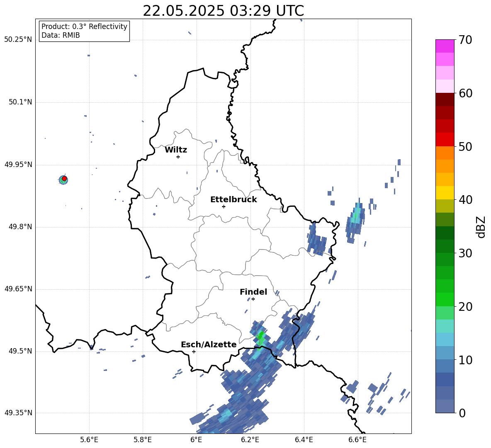Click the Ettelbruck city label
The height and width of the screenshot is (448, 491).
[233, 200]
